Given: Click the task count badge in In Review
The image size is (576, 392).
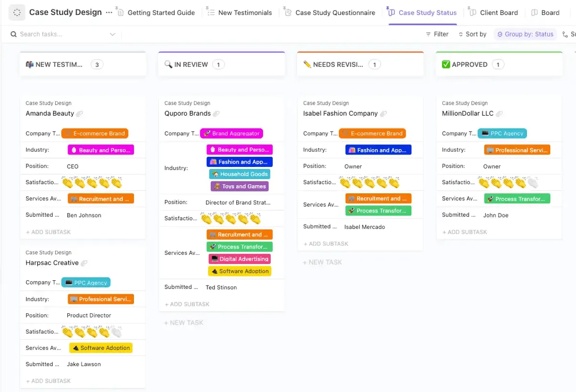Looking at the screenshot, I should (x=218, y=64).
